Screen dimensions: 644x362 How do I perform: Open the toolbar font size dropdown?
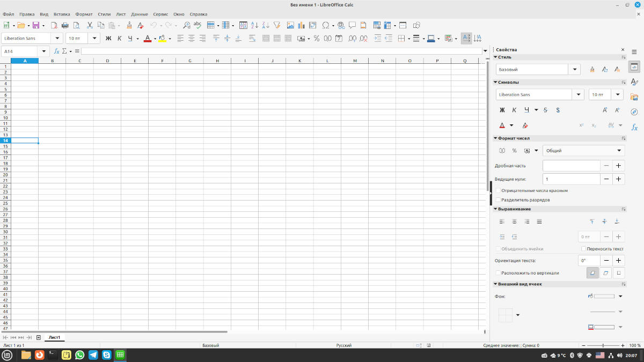95,39
